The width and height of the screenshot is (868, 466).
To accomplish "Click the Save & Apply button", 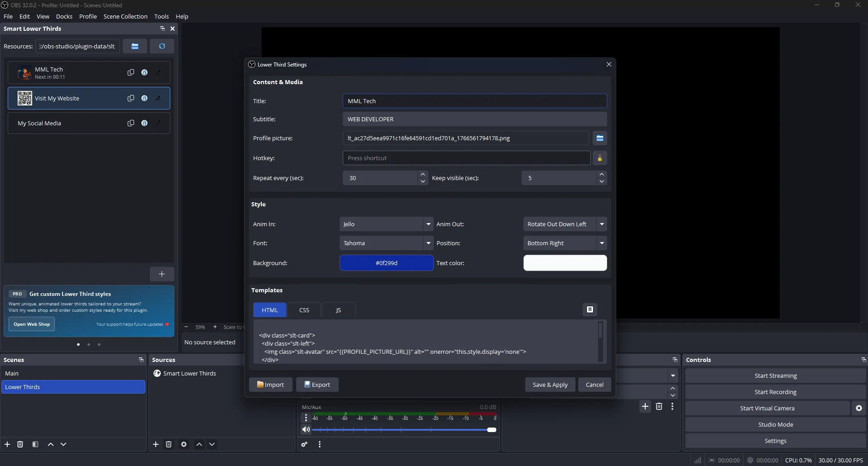I will point(550,385).
